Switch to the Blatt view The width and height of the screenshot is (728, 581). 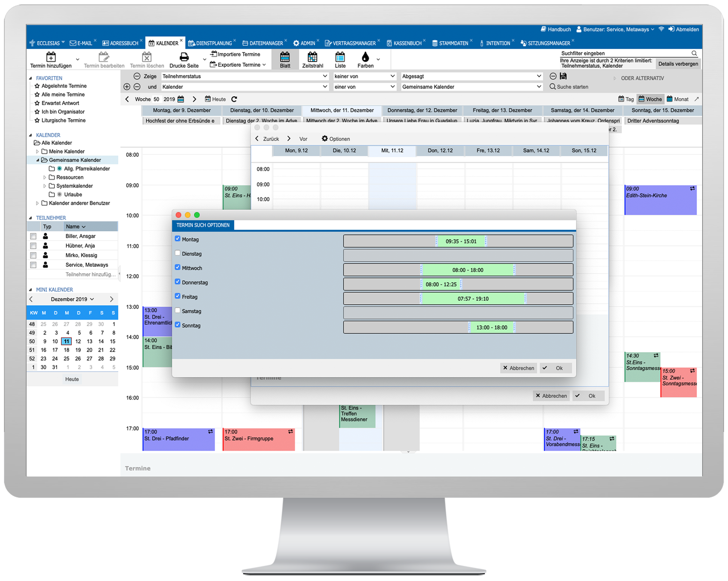pos(285,60)
